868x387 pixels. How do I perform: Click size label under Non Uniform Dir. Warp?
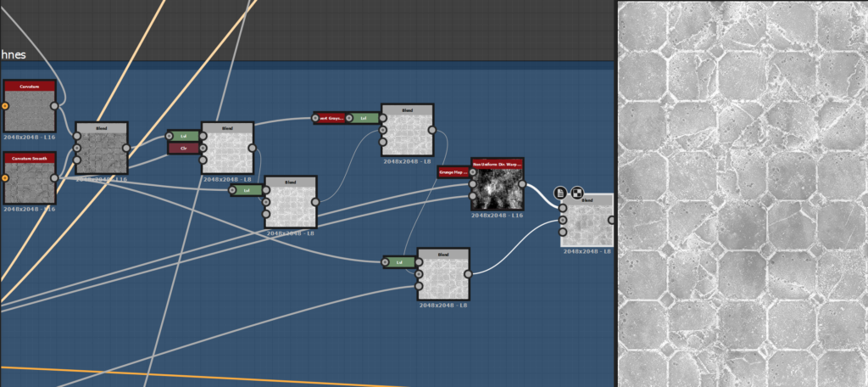click(497, 216)
